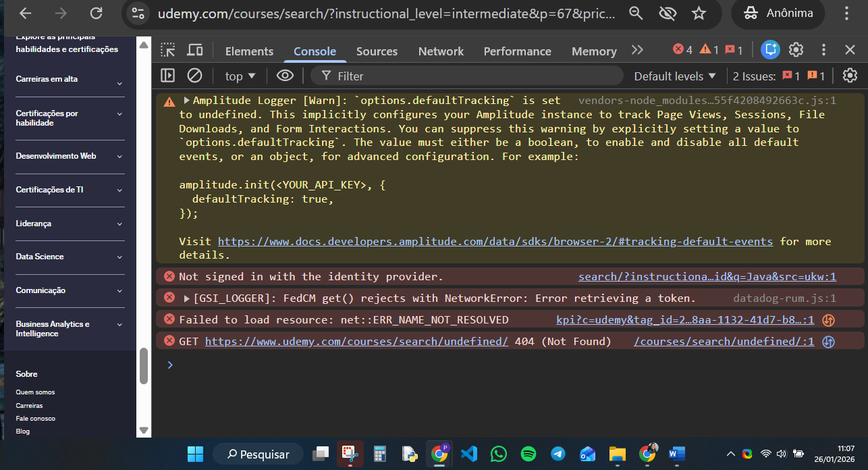Screen dimensions: 868x470
Task: Expand the Amplitude Logger warning message
Action: 187,101
